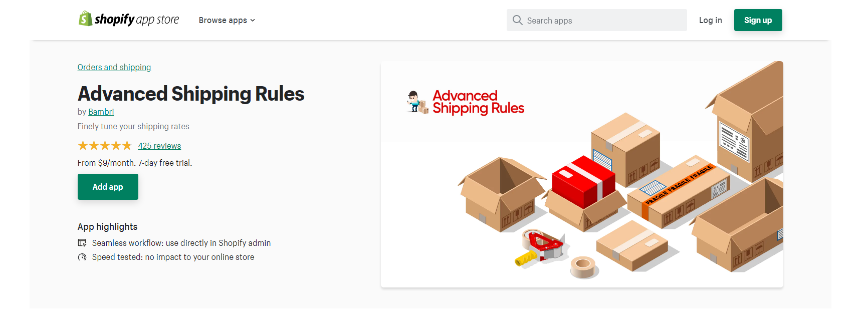
Task: Click the magnifying glass search icon
Action: 517,20
